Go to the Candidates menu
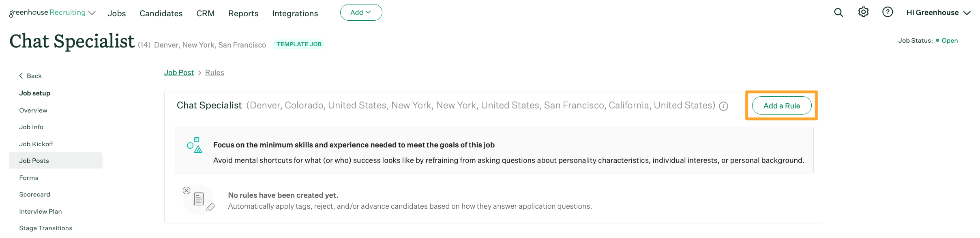Screen dimensions: 980x238 [161, 13]
